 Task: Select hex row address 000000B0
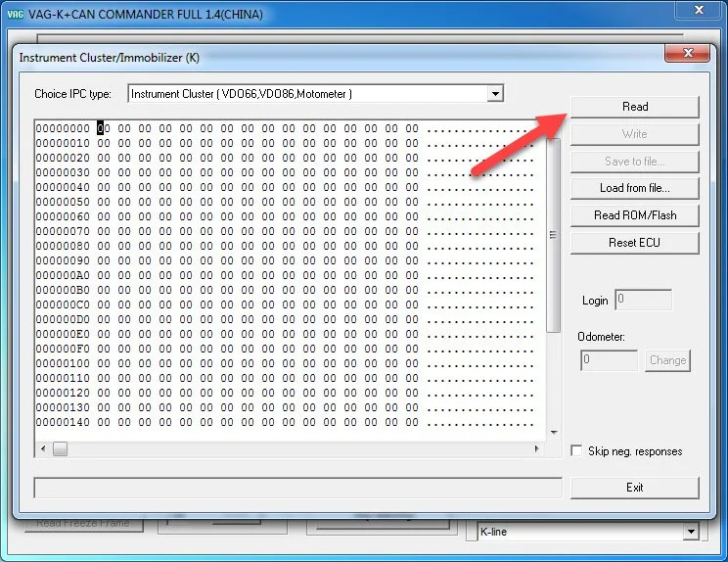63,290
